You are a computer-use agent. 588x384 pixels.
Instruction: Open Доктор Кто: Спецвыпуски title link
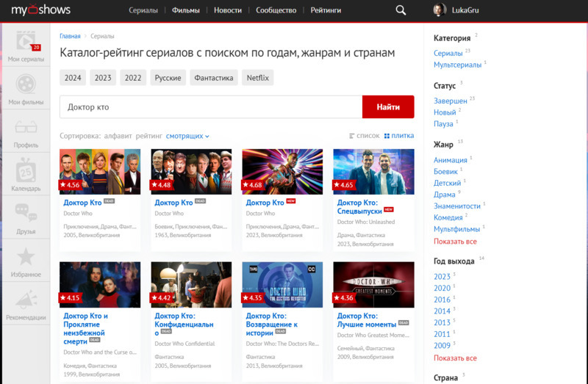pyautogui.click(x=359, y=207)
